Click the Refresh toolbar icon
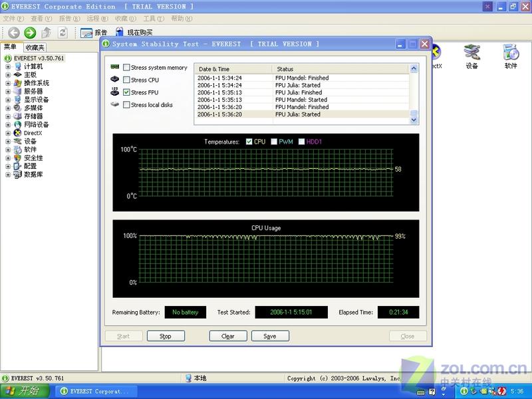The image size is (532, 399). click(x=63, y=33)
